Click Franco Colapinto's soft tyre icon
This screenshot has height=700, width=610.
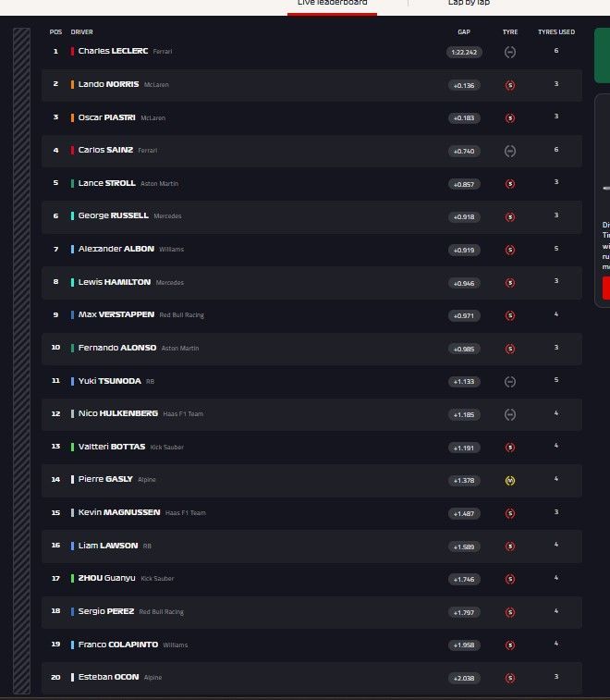(510, 645)
